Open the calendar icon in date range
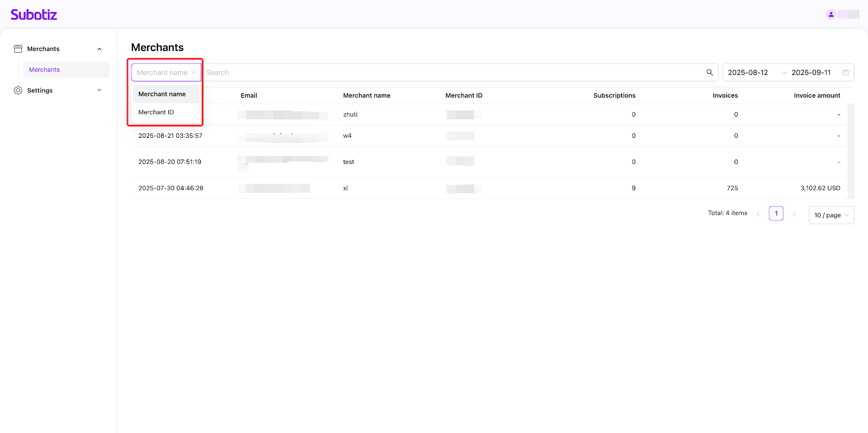The height and width of the screenshot is (433, 868). (x=845, y=73)
